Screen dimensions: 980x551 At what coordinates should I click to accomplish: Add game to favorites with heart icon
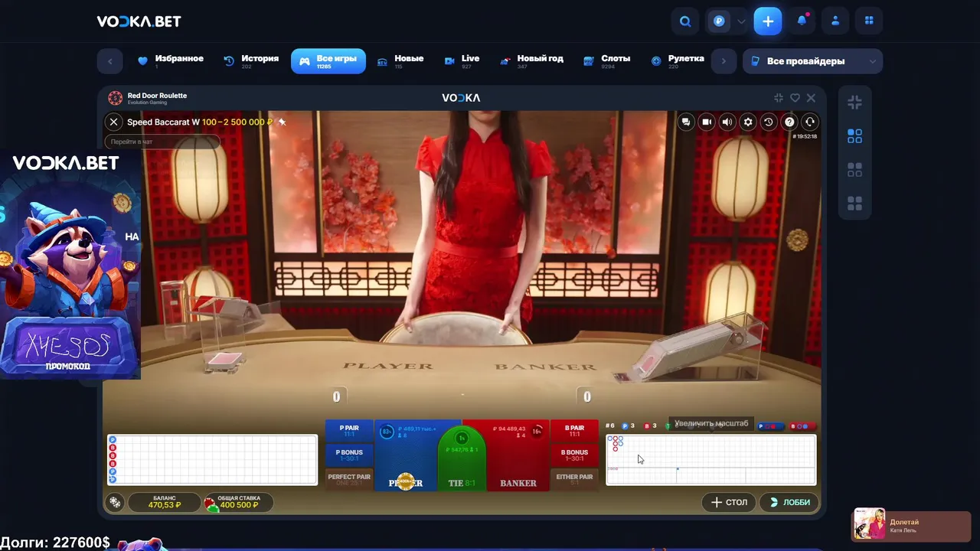795,98
